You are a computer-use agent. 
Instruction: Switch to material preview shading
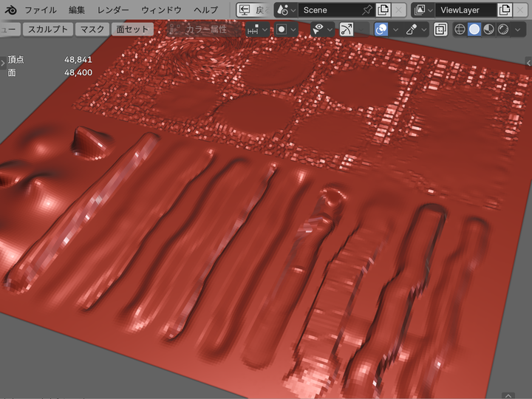(x=488, y=30)
